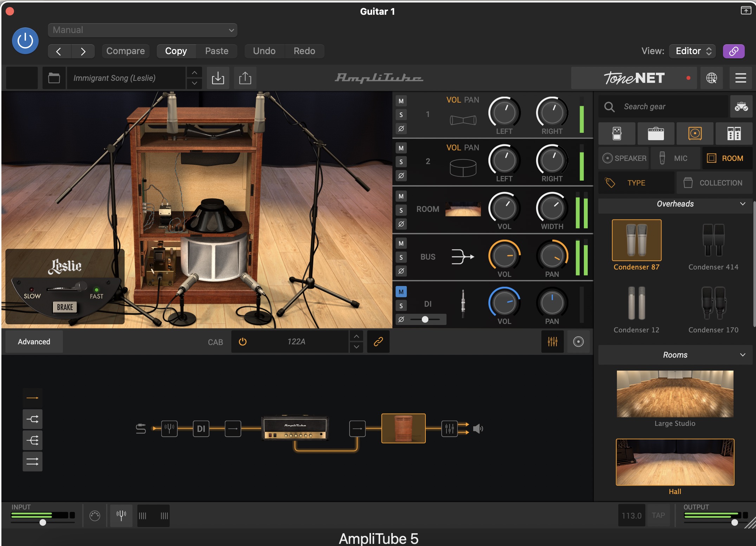The height and width of the screenshot is (546, 756).
Task: Click the horn mic icon on channel 1
Action: click(463, 121)
